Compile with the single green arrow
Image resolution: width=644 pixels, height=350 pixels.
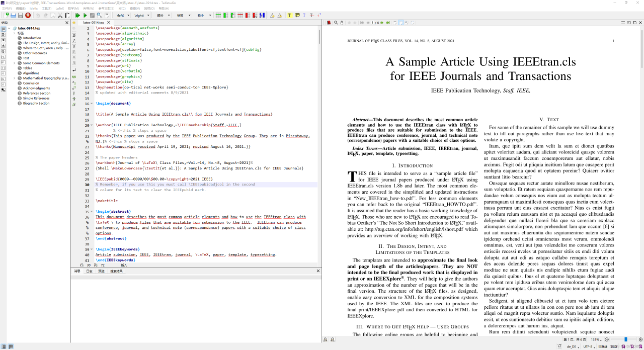click(x=85, y=16)
